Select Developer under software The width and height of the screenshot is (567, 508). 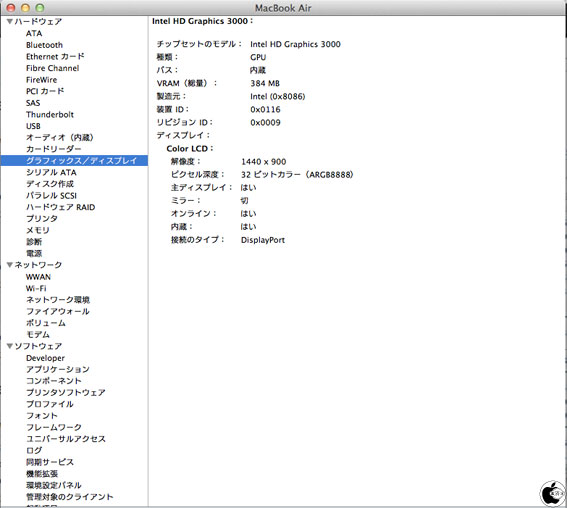pyautogui.click(x=45, y=358)
